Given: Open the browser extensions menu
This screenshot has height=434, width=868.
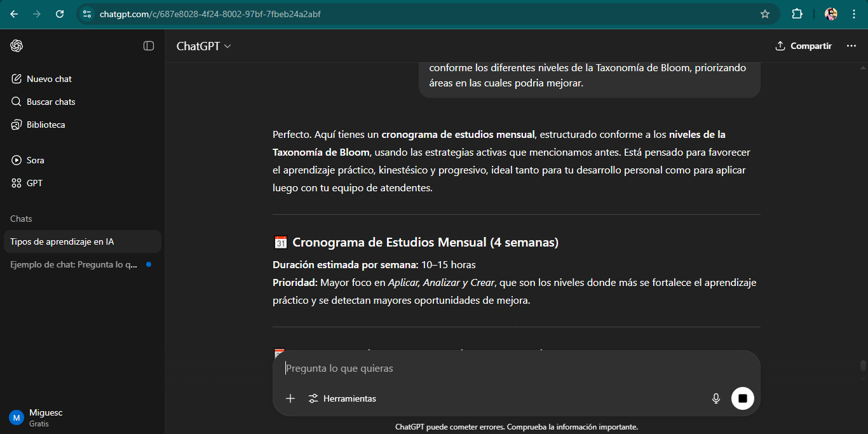Looking at the screenshot, I should (x=797, y=14).
